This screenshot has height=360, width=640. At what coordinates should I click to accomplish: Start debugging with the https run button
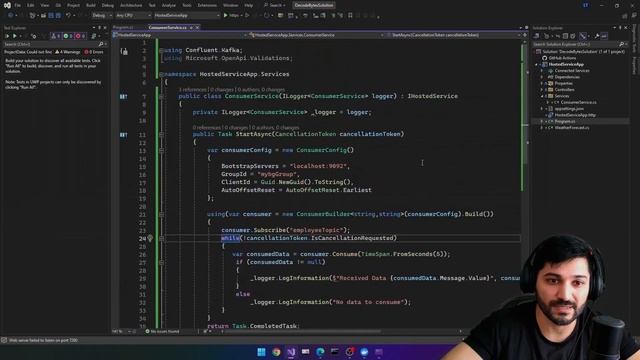click(231, 16)
